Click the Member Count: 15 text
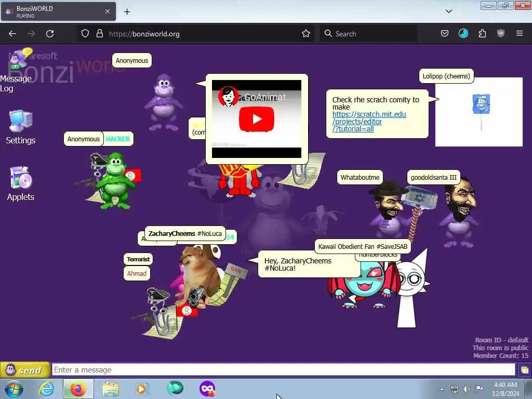The image size is (532, 399). coord(501,355)
